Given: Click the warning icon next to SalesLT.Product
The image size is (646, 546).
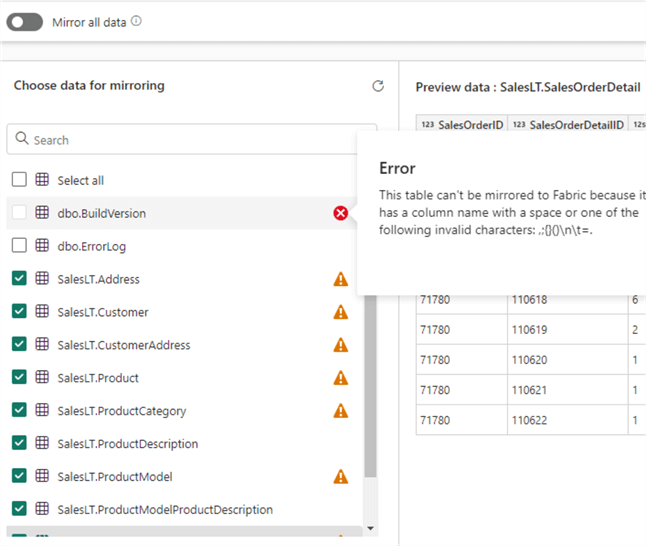Looking at the screenshot, I should 341,378.
